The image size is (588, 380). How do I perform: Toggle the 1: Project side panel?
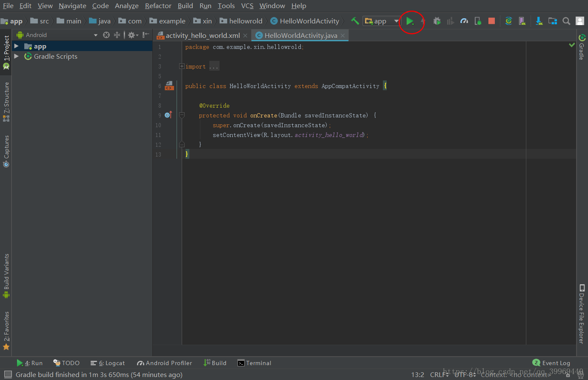(6, 53)
